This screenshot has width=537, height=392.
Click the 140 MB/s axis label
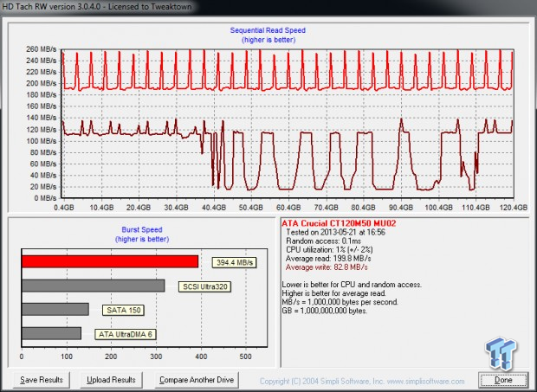tap(42, 118)
